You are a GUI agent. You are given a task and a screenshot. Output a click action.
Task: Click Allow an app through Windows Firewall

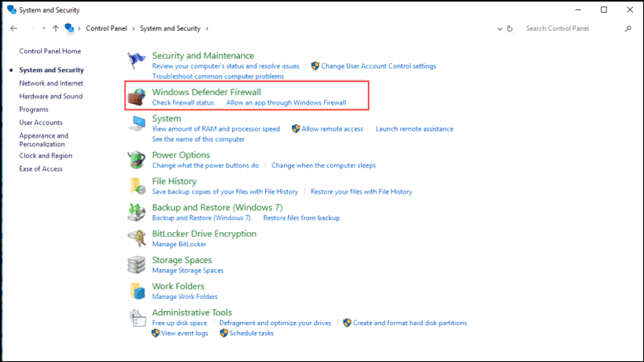[x=286, y=103]
